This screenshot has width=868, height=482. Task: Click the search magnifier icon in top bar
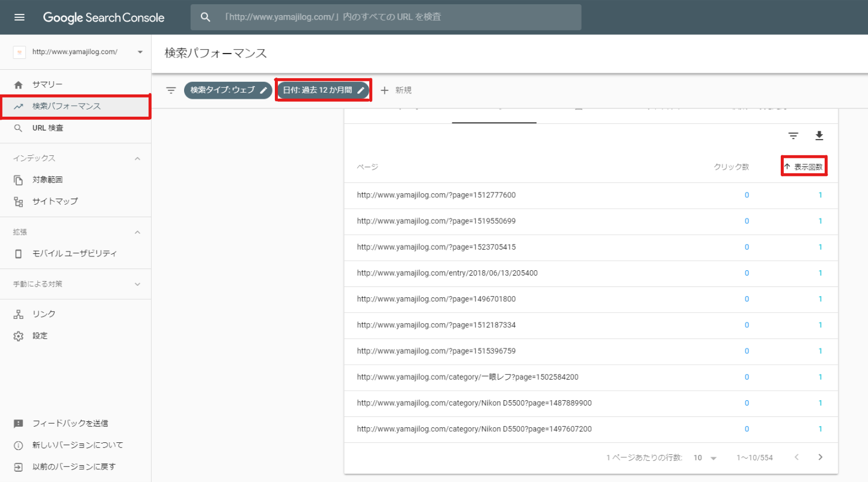click(x=206, y=17)
